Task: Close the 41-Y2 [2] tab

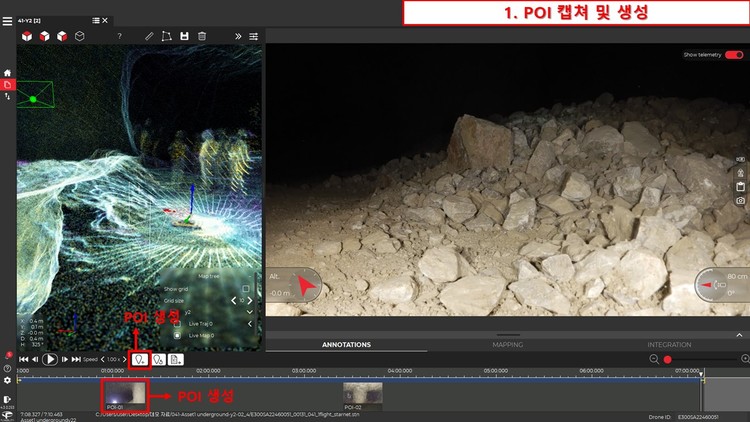Action: (105, 21)
